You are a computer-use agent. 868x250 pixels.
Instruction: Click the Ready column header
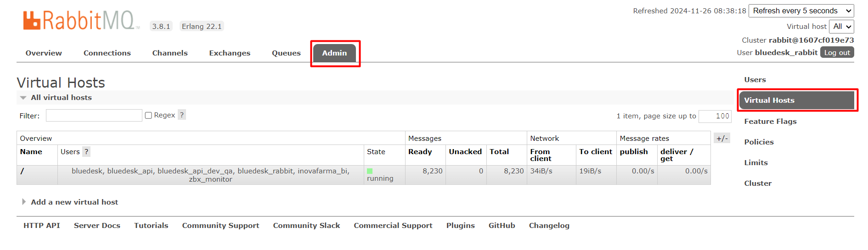(x=420, y=151)
